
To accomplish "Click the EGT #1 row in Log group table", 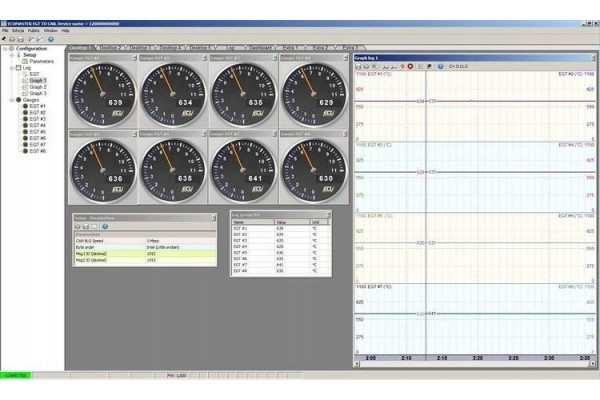I will (281, 229).
